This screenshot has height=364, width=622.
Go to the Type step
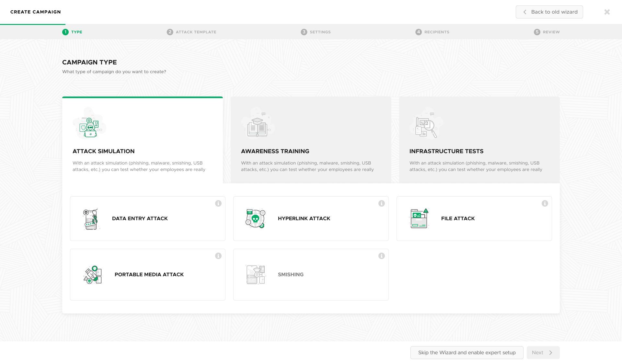click(72, 32)
